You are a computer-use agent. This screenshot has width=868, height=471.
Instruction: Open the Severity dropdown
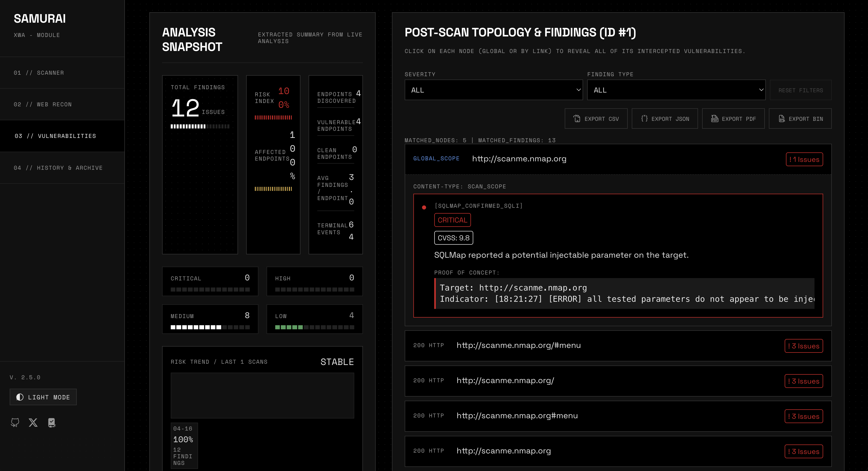click(494, 90)
